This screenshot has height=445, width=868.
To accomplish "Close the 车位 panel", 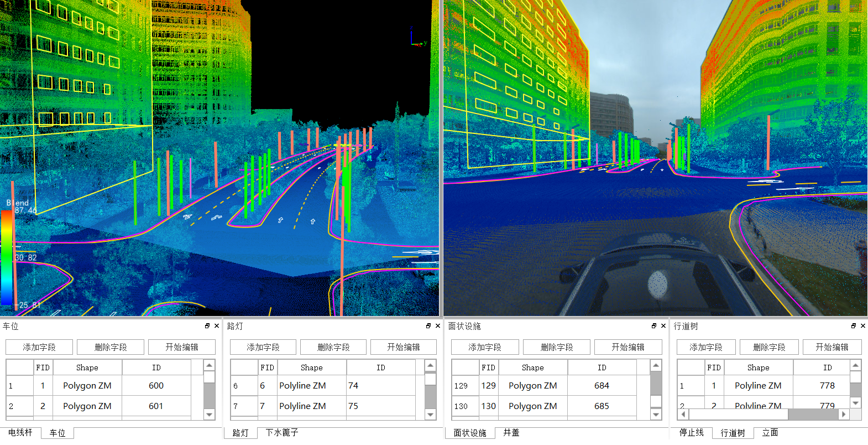I will tap(217, 326).
